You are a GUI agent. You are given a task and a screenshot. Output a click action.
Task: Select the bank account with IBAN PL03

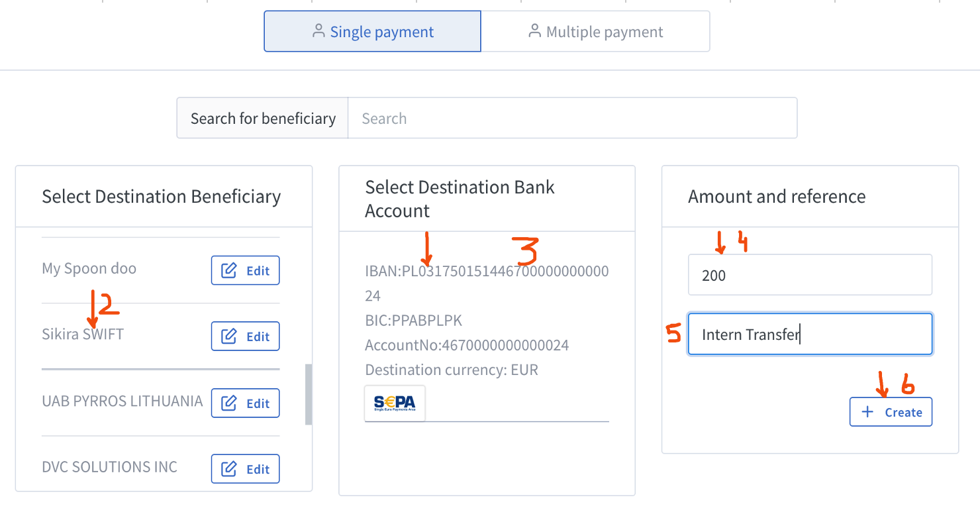click(x=486, y=272)
